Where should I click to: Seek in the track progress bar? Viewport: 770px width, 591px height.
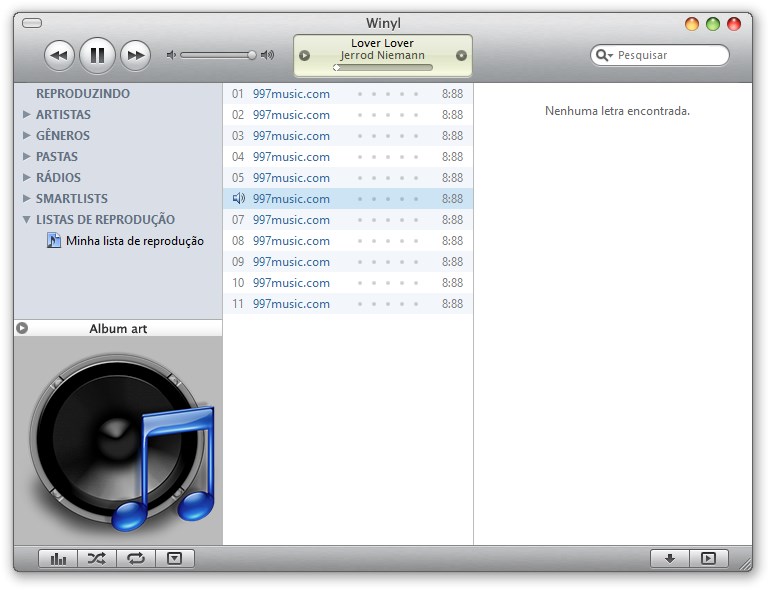(383, 68)
